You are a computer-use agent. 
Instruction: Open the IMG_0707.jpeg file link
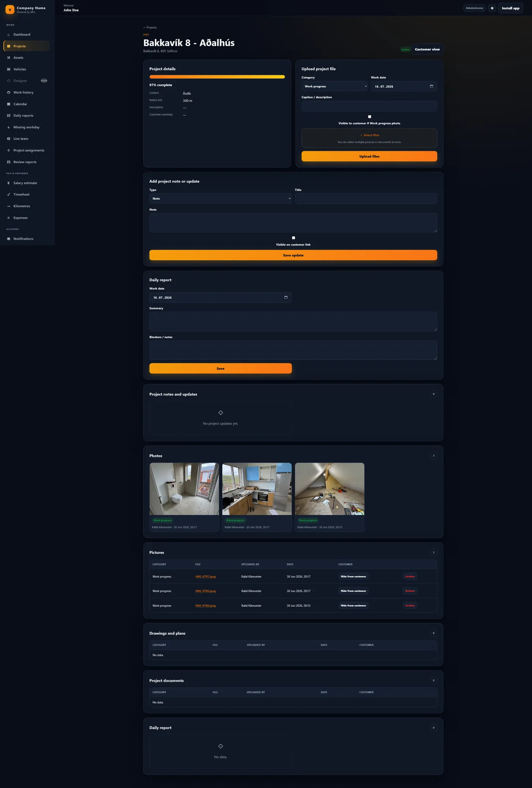coord(206,577)
